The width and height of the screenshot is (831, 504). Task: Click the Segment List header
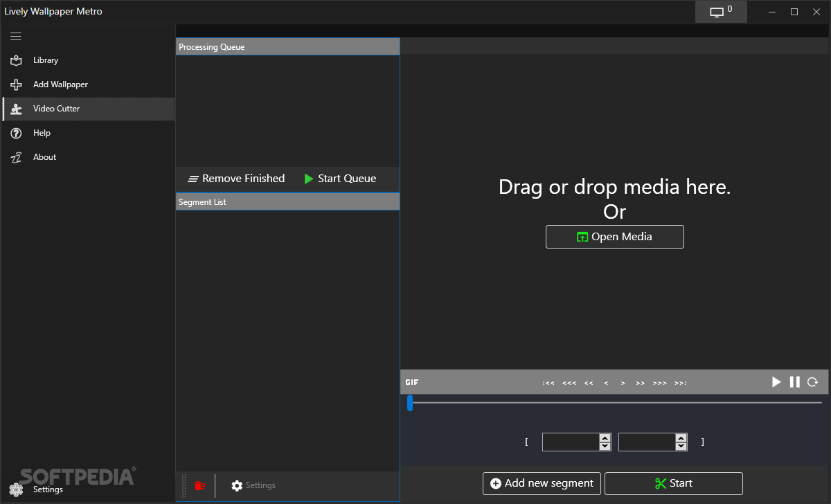click(288, 202)
